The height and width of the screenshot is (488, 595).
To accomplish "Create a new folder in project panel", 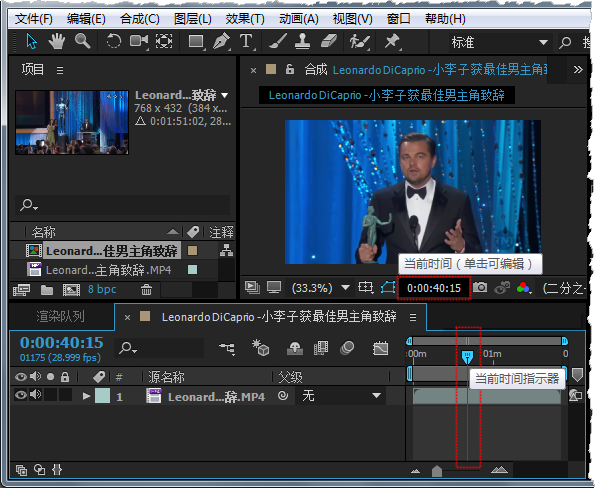I will pyautogui.click(x=47, y=290).
